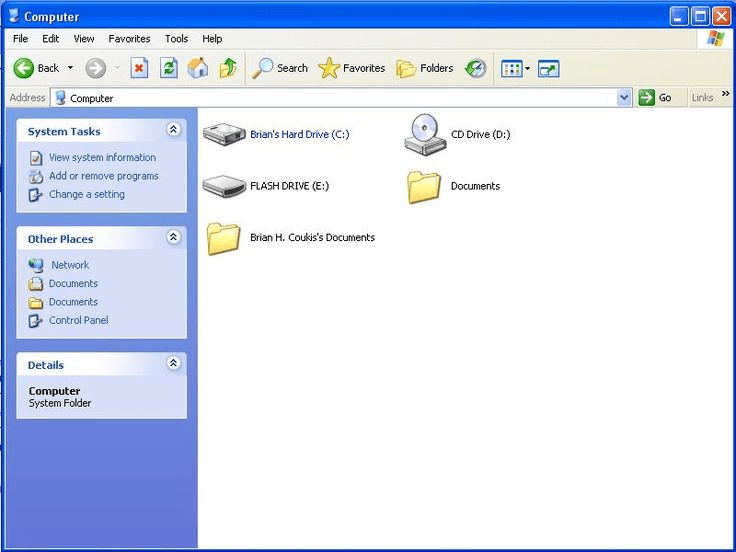736x552 pixels.
Task: Click the Add or remove programs link
Action: coord(103,176)
